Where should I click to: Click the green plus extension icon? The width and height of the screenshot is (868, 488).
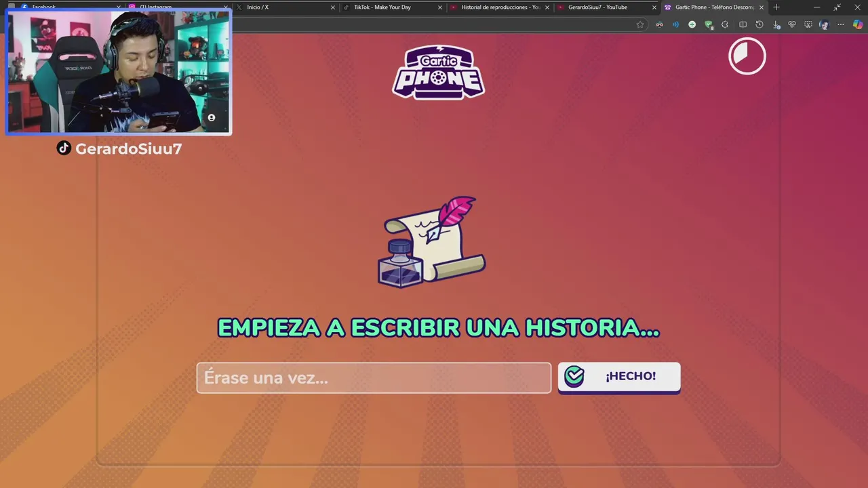click(692, 24)
